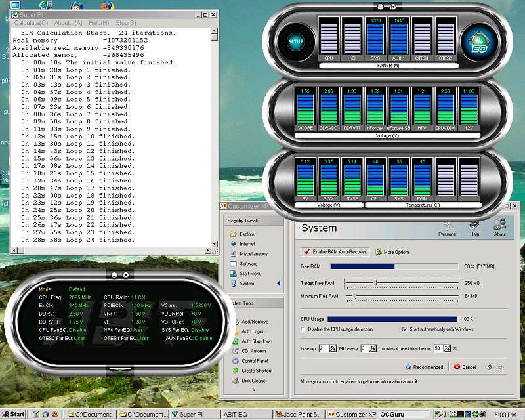Adjust the minutes interval stepper
This screenshot has height=420, width=525.
point(372,348)
